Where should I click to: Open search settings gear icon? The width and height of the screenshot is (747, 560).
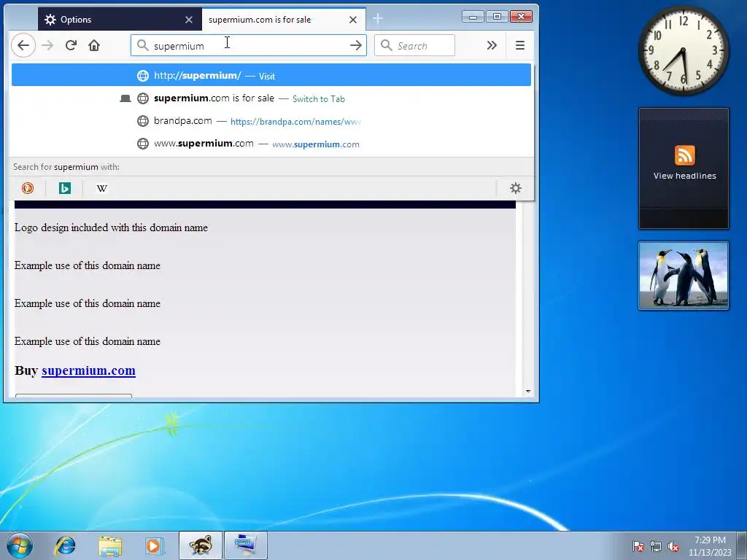pyautogui.click(x=516, y=188)
